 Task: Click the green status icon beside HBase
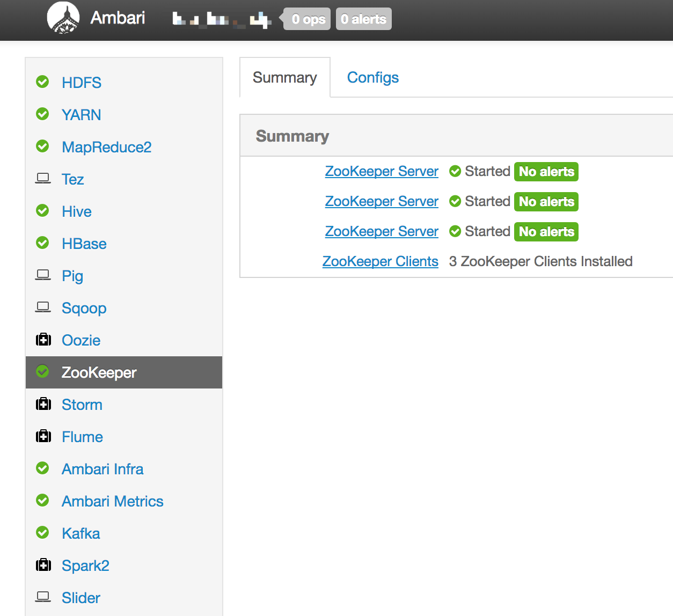point(42,243)
